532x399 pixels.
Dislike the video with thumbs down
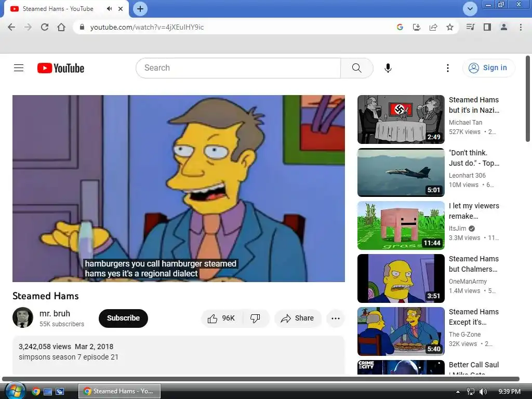click(256, 318)
